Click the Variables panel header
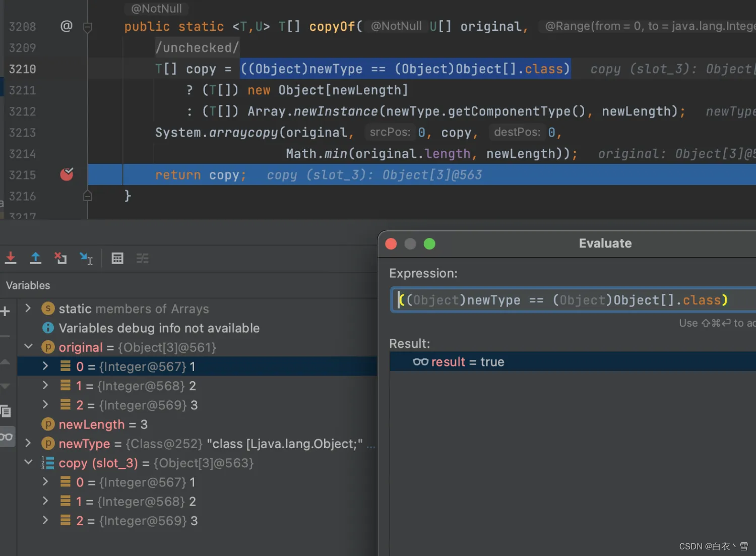This screenshot has height=556, width=756. point(28,285)
